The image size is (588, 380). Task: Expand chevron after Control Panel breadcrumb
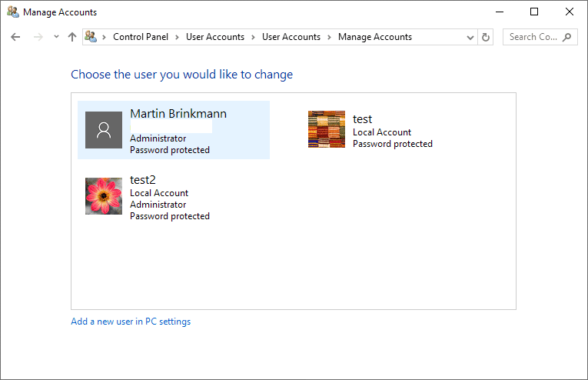(x=177, y=37)
